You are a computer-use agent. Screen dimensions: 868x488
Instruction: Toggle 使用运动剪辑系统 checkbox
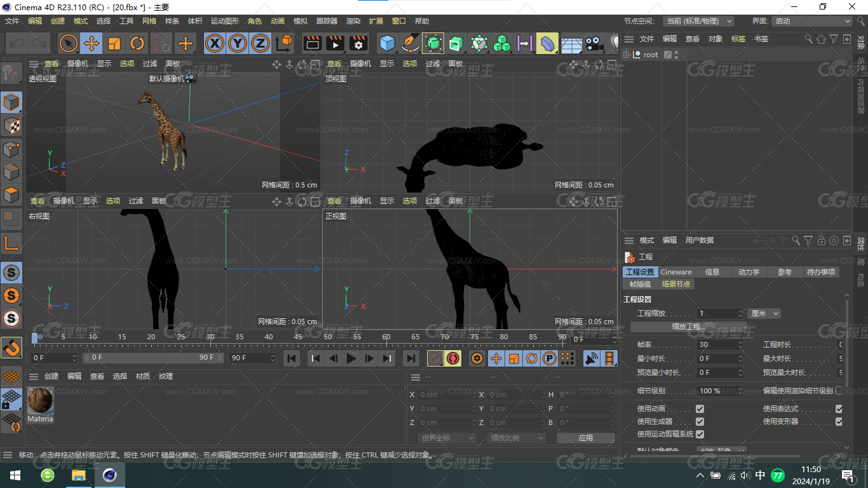pos(700,434)
